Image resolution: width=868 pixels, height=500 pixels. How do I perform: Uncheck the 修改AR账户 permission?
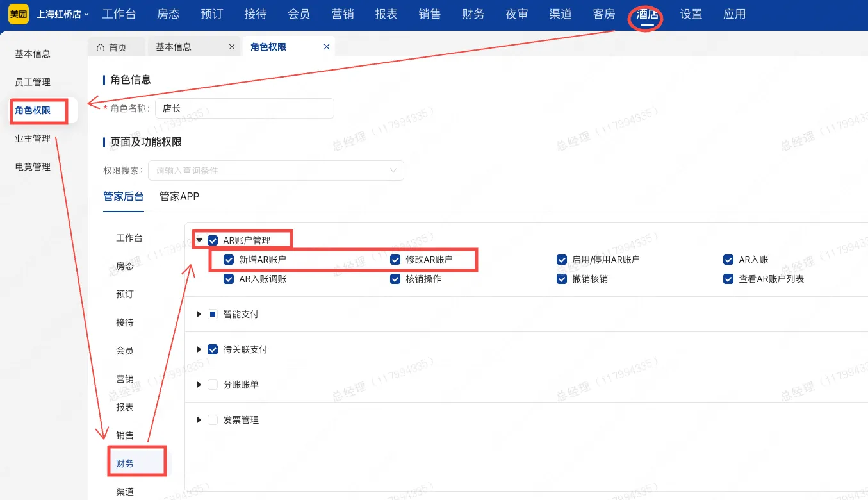[x=395, y=260]
